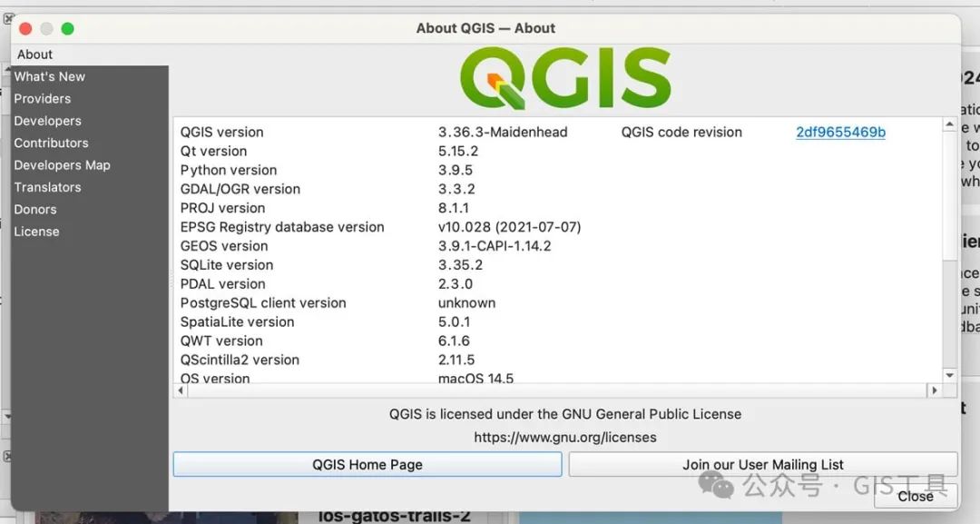The width and height of the screenshot is (980, 524).
Task: Select GEOS value 3.9.1-CAPI-1.14.2
Action: 495,246
